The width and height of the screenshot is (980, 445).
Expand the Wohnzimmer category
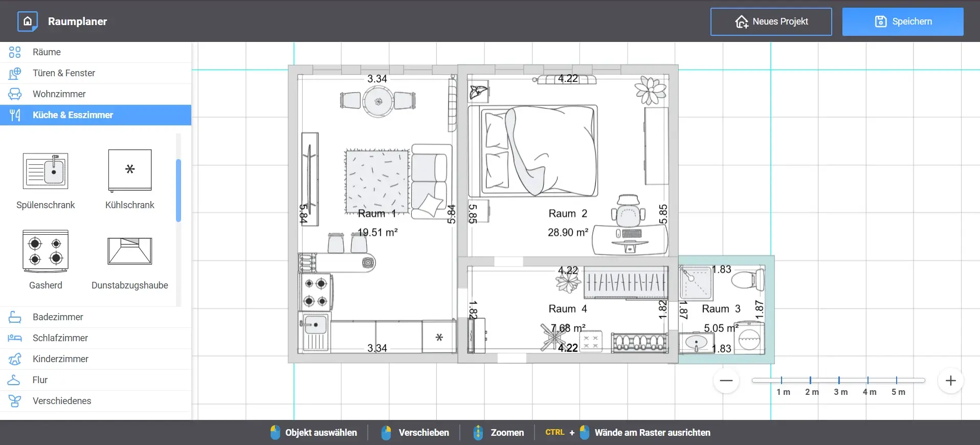point(96,94)
